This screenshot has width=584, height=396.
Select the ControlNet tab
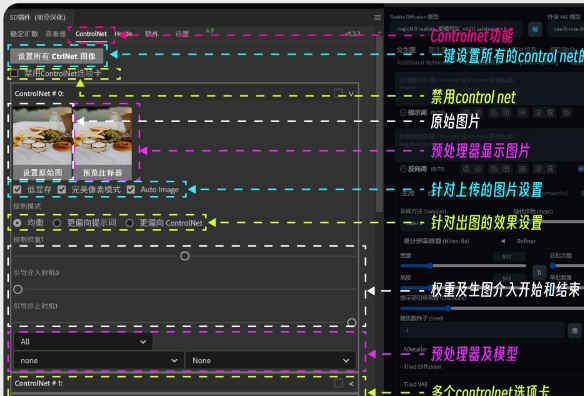[x=91, y=34]
